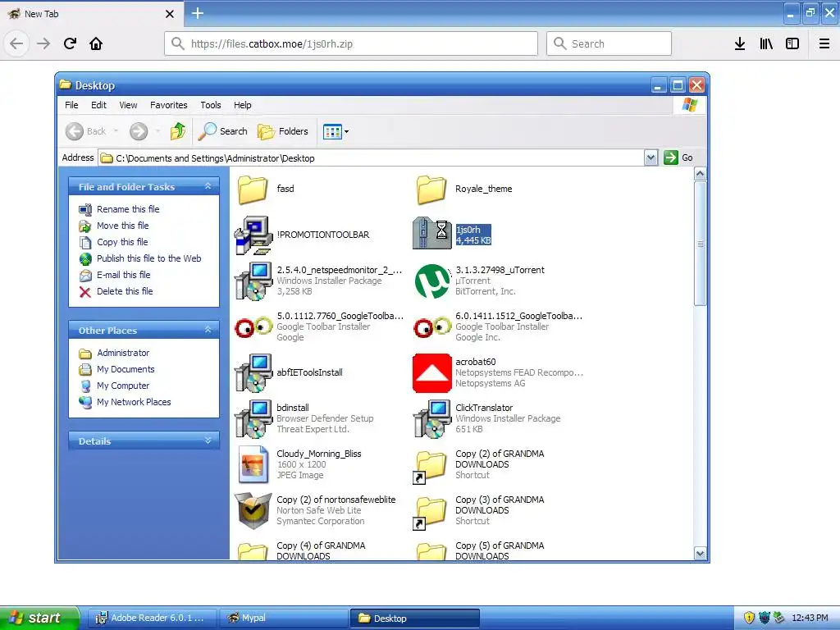Screen dimensions: 840x630
Task: Open the browser hamburger menu
Action: (824, 43)
